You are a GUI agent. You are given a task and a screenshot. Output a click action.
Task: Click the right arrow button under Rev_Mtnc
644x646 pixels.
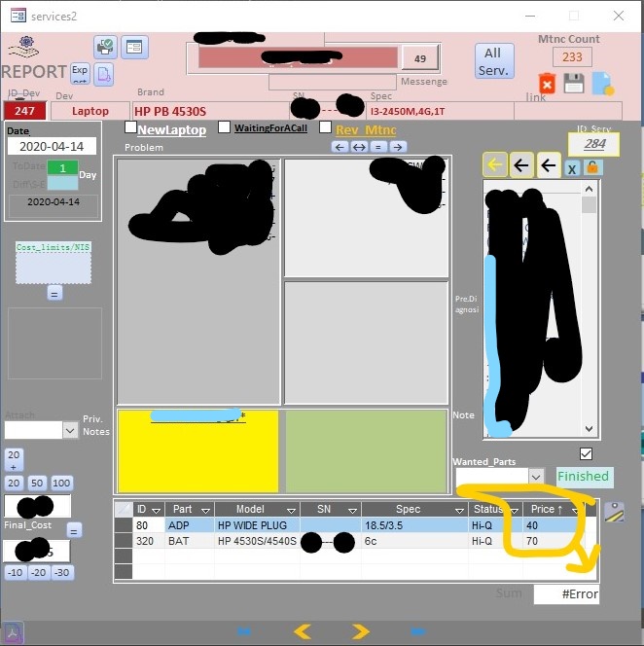coord(398,147)
